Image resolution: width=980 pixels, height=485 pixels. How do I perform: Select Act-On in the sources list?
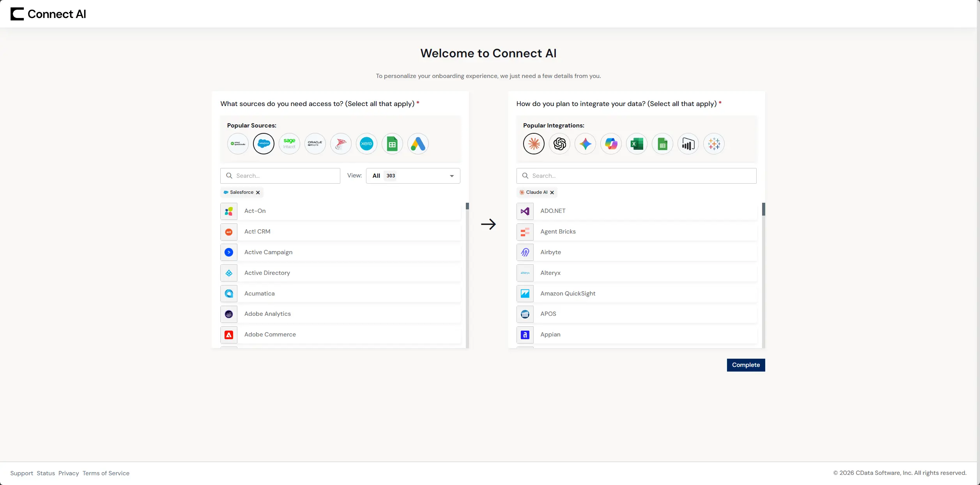click(x=340, y=211)
